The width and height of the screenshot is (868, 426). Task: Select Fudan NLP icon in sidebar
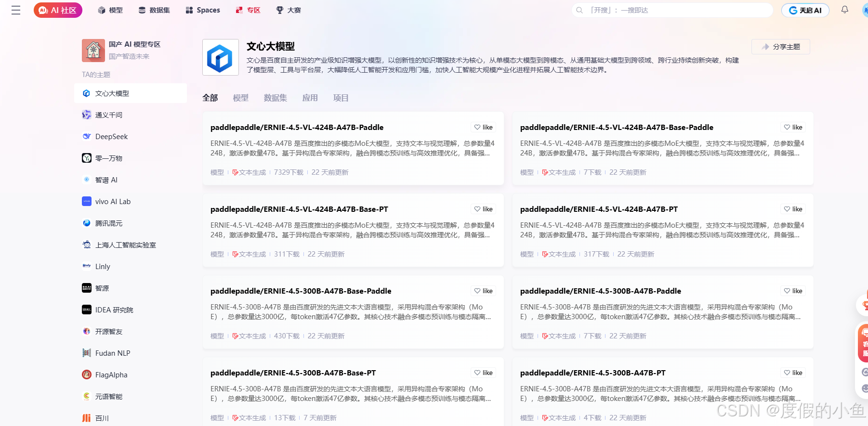(87, 353)
